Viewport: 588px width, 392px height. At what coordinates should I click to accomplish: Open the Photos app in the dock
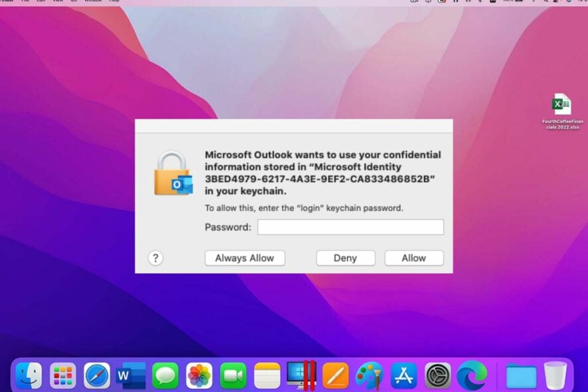pos(199,375)
